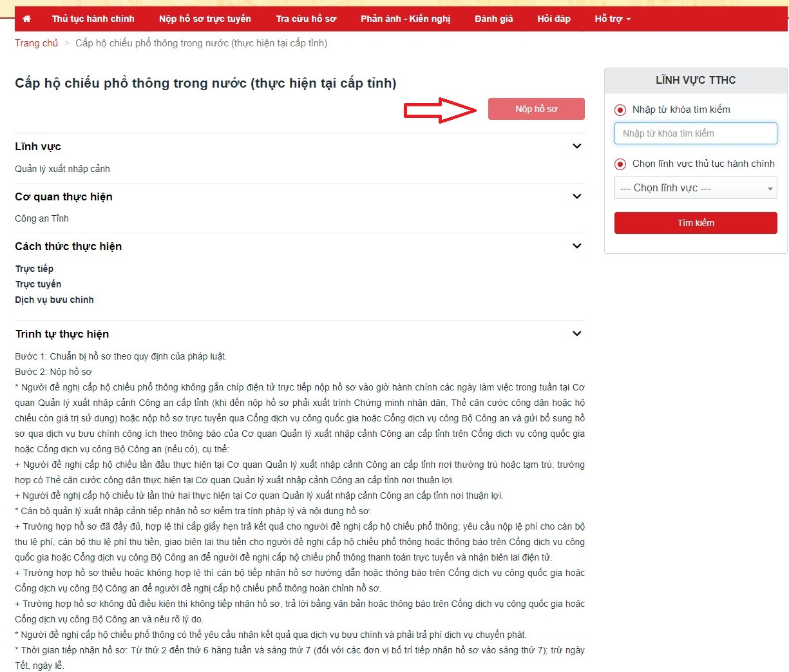Click the Trang chủ breadcrumb link
Image resolution: width=789 pixels, height=672 pixels.
(37, 43)
